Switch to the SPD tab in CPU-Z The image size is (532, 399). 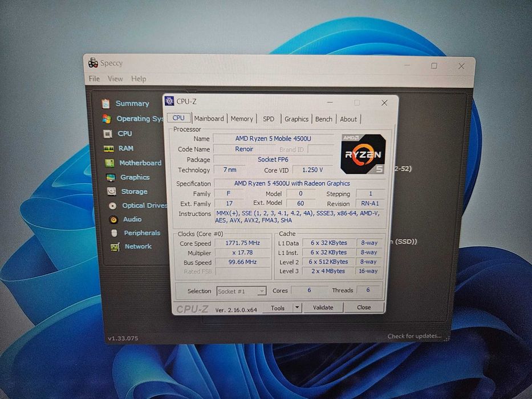(269, 119)
